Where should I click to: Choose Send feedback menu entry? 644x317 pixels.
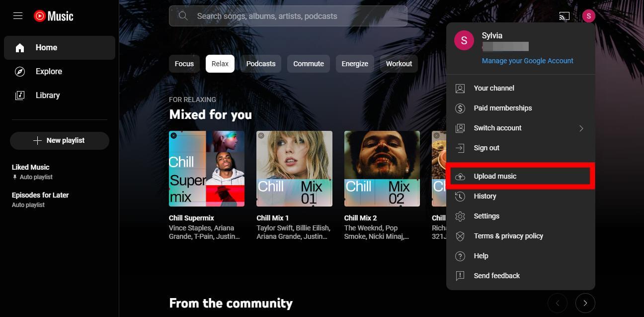coord(521,276)
